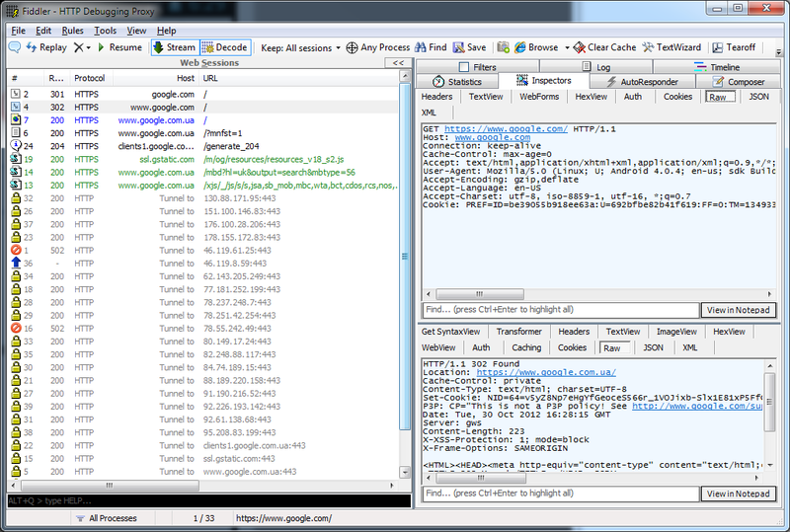Click request pane horizontal scrollbar thumb
The height and width of the screenshot is (532, 790).
click(x=480, y=294)
